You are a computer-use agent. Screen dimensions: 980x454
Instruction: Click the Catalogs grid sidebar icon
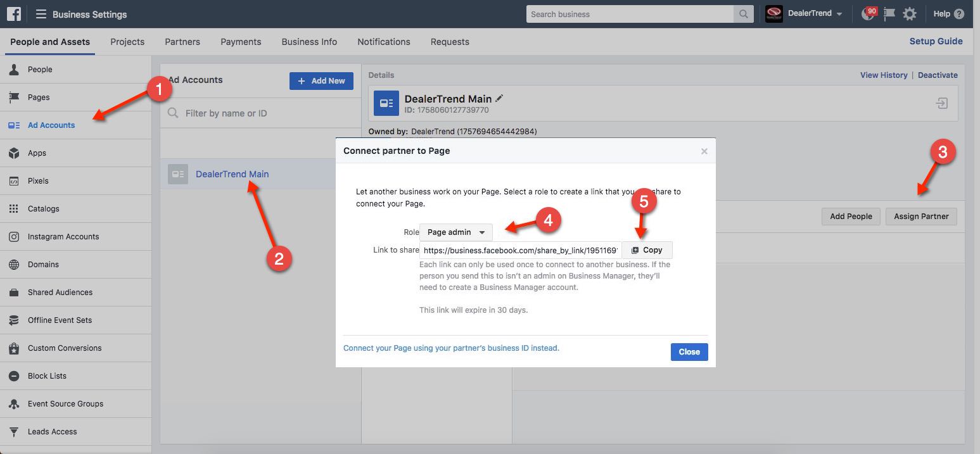tap(14, 209)
